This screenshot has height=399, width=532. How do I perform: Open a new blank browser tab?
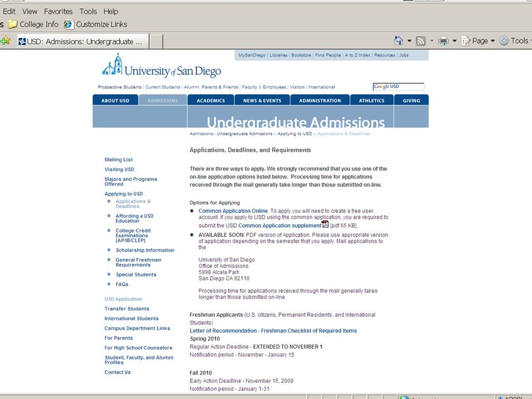click(x=156, y=42)
